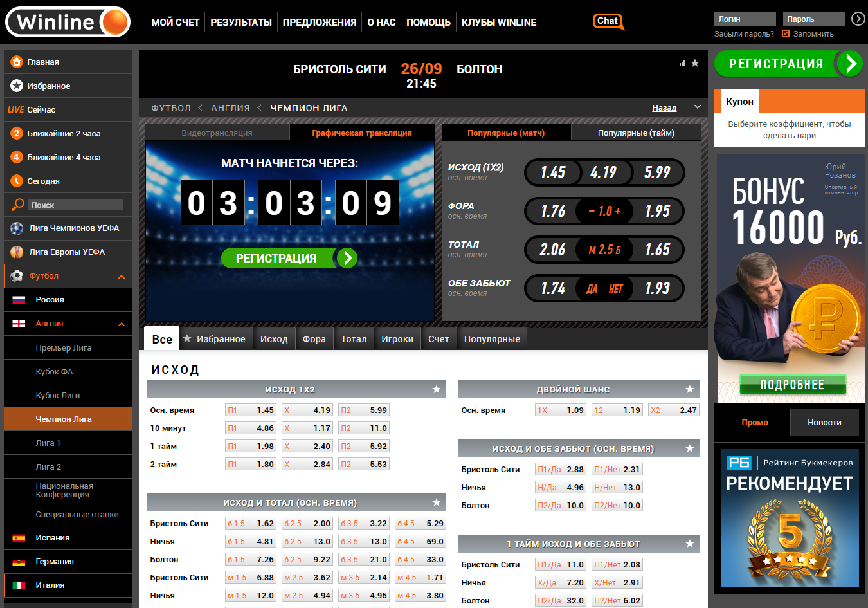Click the Winline logo

coord(68,22)
